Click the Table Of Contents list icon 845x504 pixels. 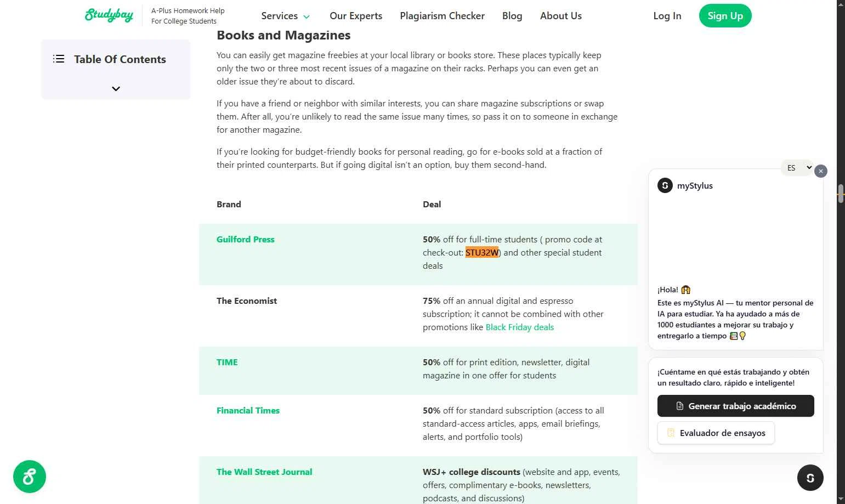[x=59, y=59]
